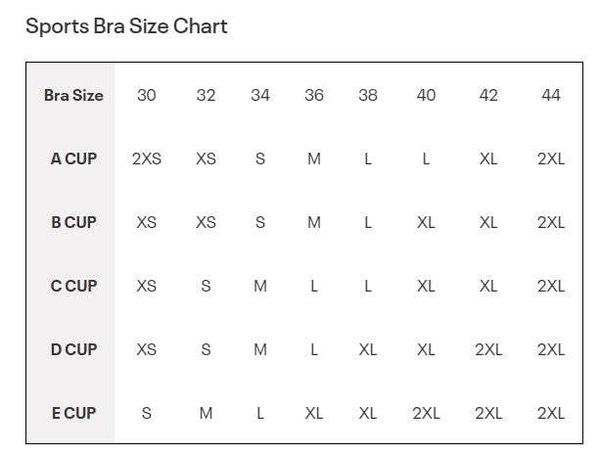Click the E CUP row label

73,413
